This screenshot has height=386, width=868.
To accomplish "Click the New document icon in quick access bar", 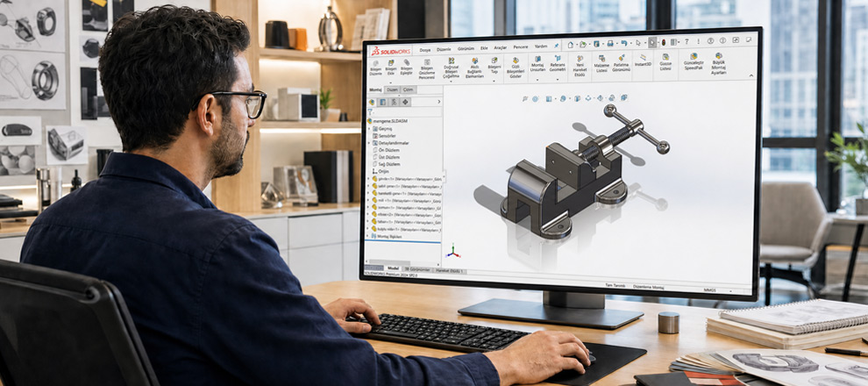I will pos(570,45).
